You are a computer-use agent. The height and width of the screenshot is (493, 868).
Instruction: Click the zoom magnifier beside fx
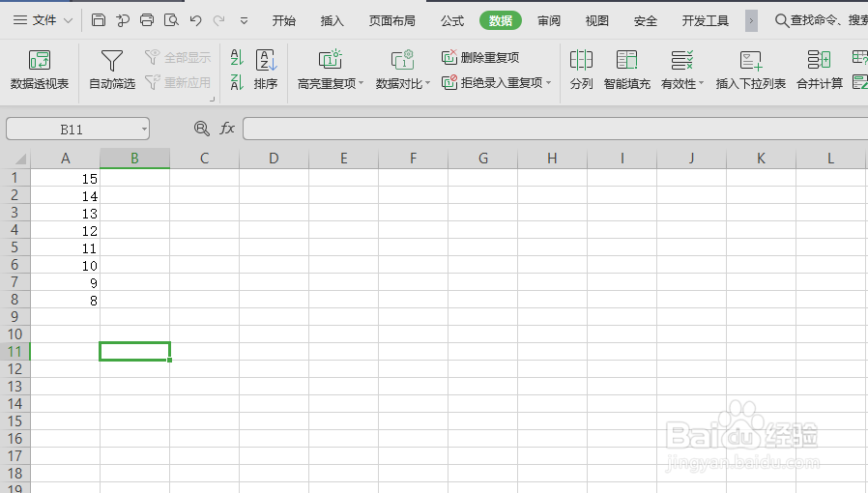click(x=201, y=129)
